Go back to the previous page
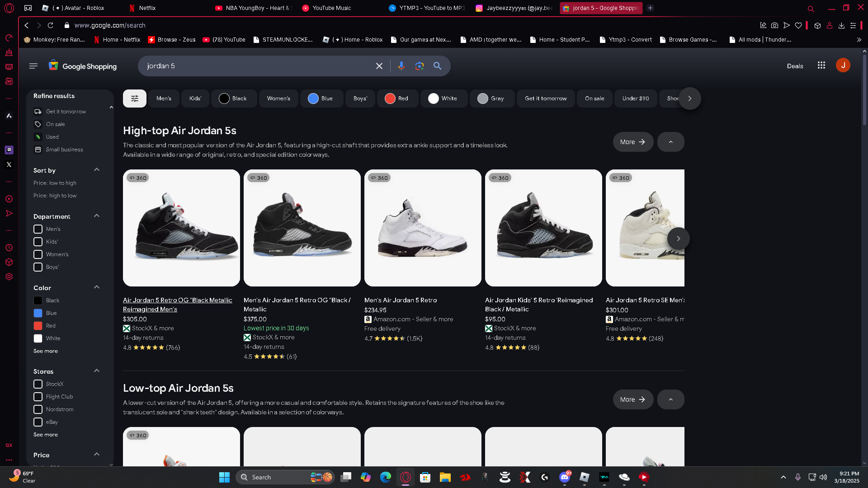The width and height of the screenshot is (868, 488). point(27,25)
